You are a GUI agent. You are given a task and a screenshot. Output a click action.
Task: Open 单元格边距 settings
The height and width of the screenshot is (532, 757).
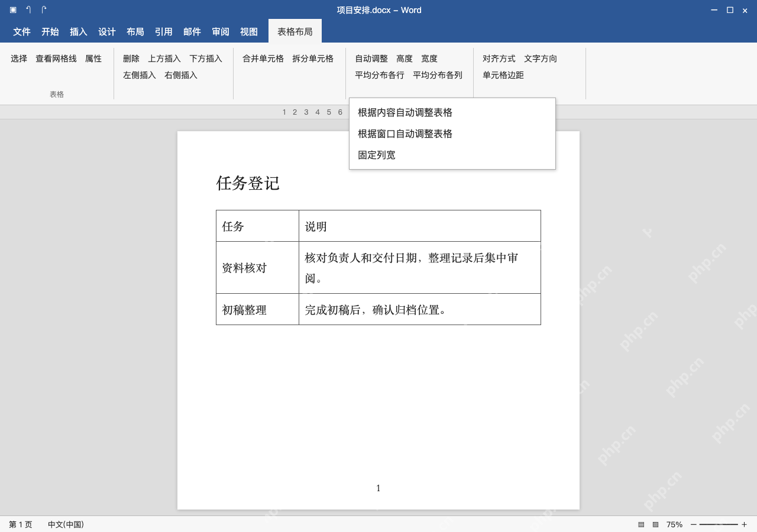pos(503,75)
